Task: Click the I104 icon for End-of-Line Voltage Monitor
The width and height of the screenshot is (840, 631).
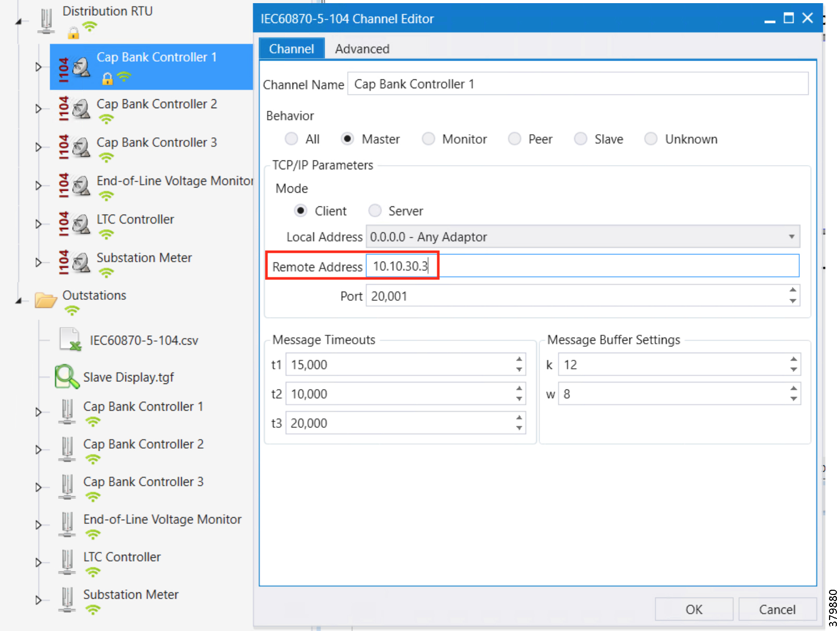Action: click(x=74, y=185)
